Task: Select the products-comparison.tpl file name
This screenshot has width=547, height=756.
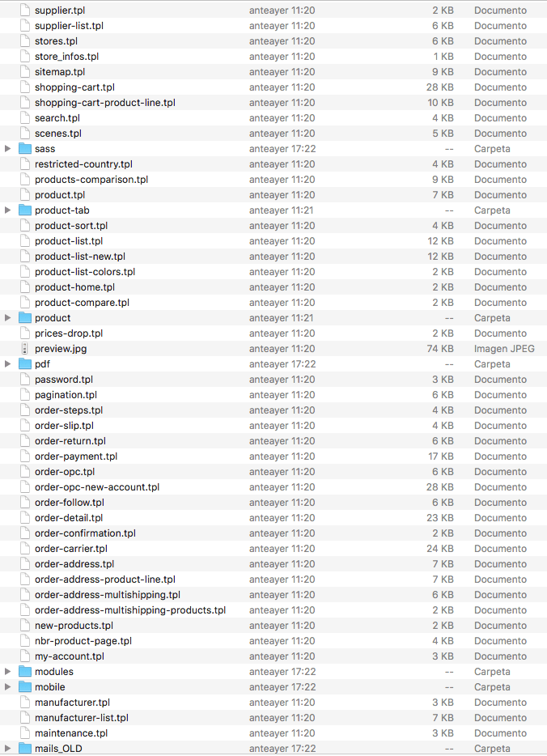Action: coord(91,180)
